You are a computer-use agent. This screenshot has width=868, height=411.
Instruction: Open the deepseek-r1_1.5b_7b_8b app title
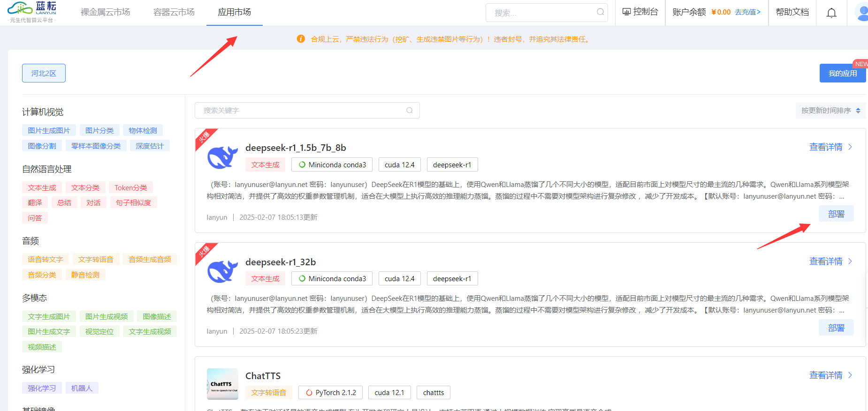click(x=296, y=148)
